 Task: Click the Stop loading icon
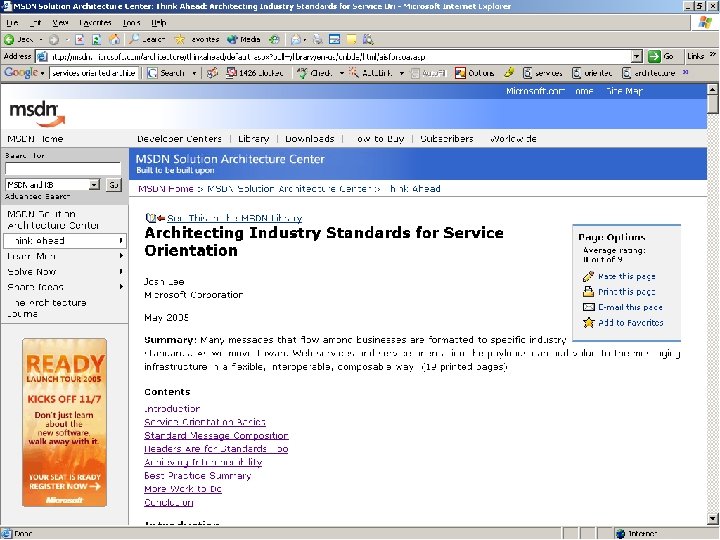pos(79,39)
